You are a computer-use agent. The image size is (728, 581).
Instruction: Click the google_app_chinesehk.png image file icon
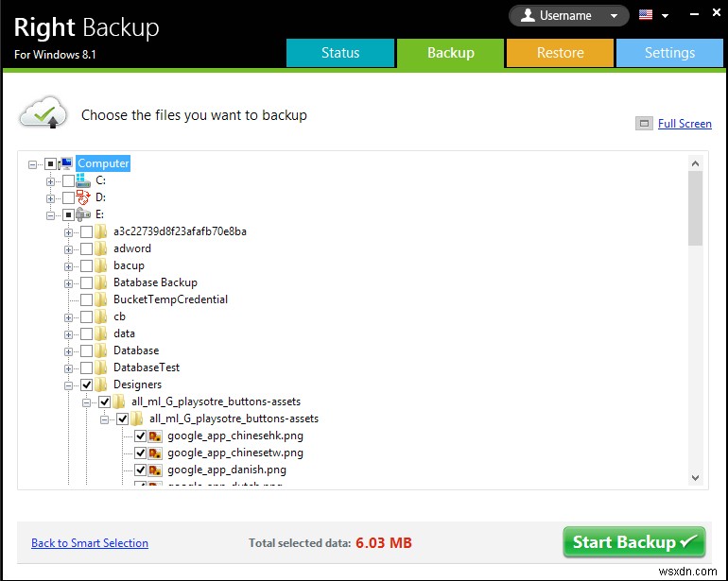155,436
